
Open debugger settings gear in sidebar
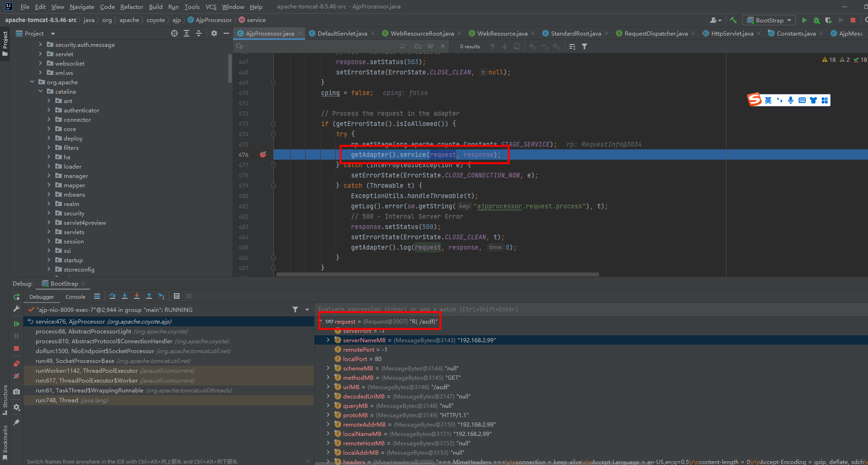pos(16,407)
